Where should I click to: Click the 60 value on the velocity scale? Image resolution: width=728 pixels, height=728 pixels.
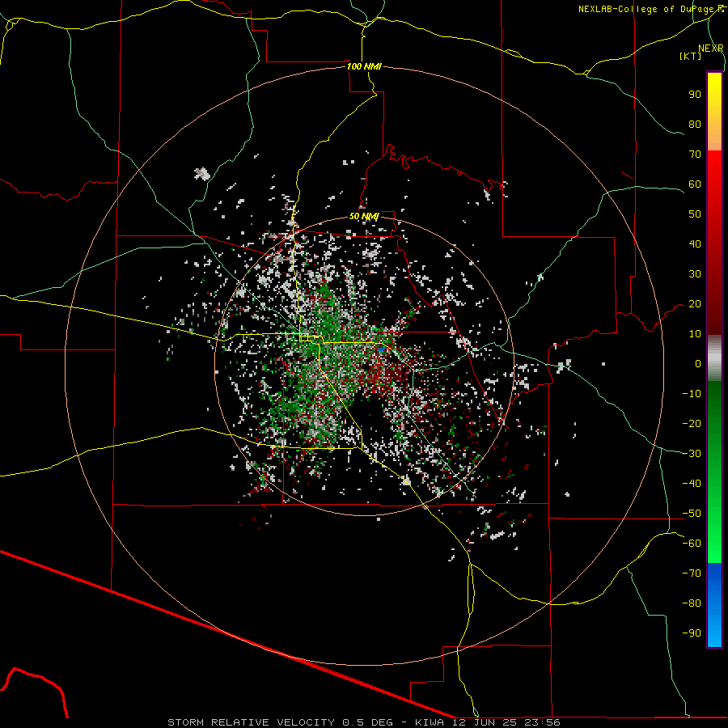point(695,184)
